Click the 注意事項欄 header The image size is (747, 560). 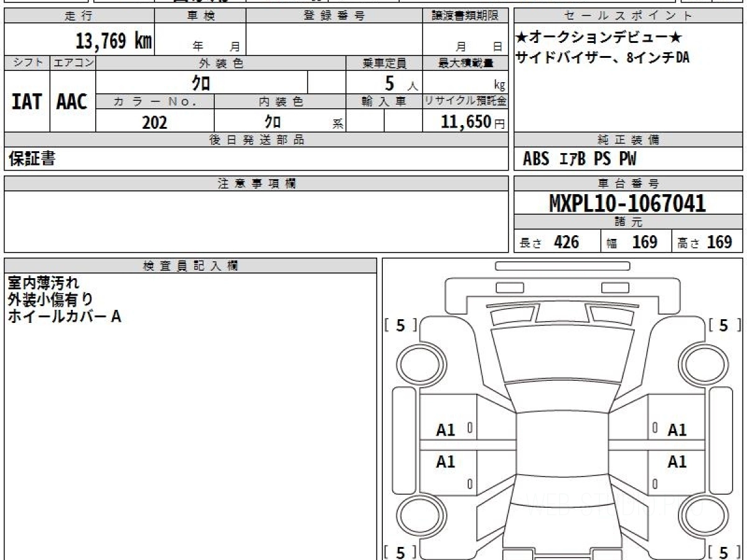point(256,184)
